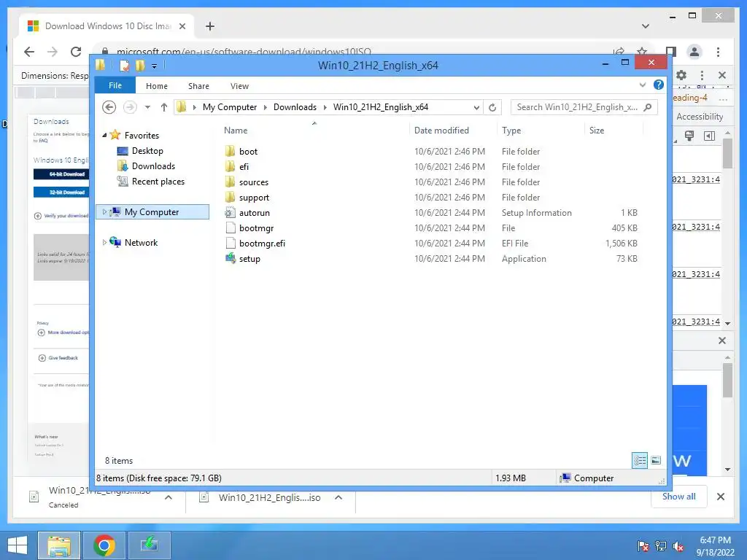This screenshot has width=747, height=560.
Task: Open Accessibility pane in DevTools
Action: coord(700,117)
